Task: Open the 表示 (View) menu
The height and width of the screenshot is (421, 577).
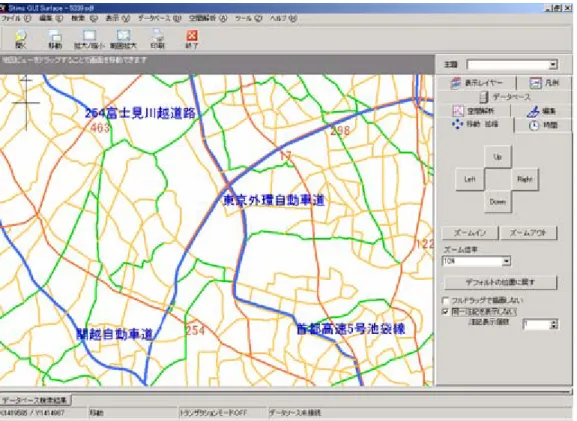Action: pos(118,18)
